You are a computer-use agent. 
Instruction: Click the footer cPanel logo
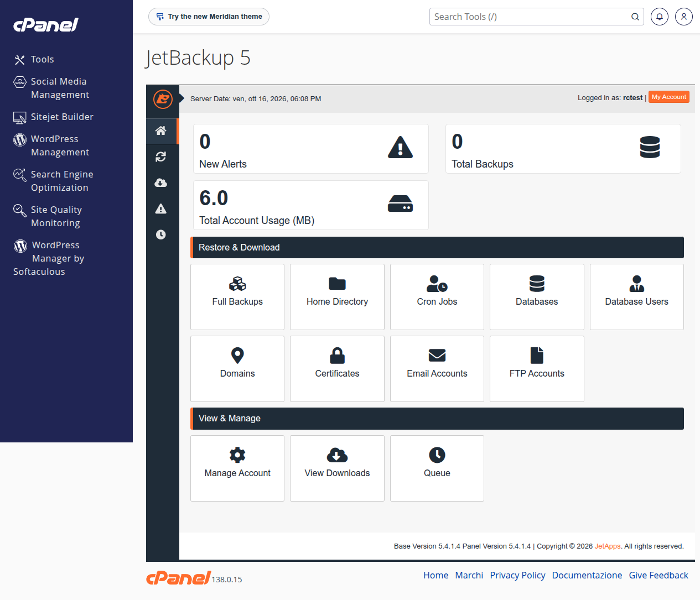[178, 578]
